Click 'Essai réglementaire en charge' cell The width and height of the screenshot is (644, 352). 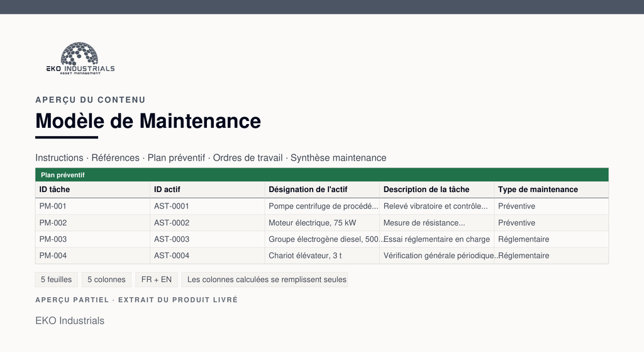pyautogui.click(x=436, y=239)
